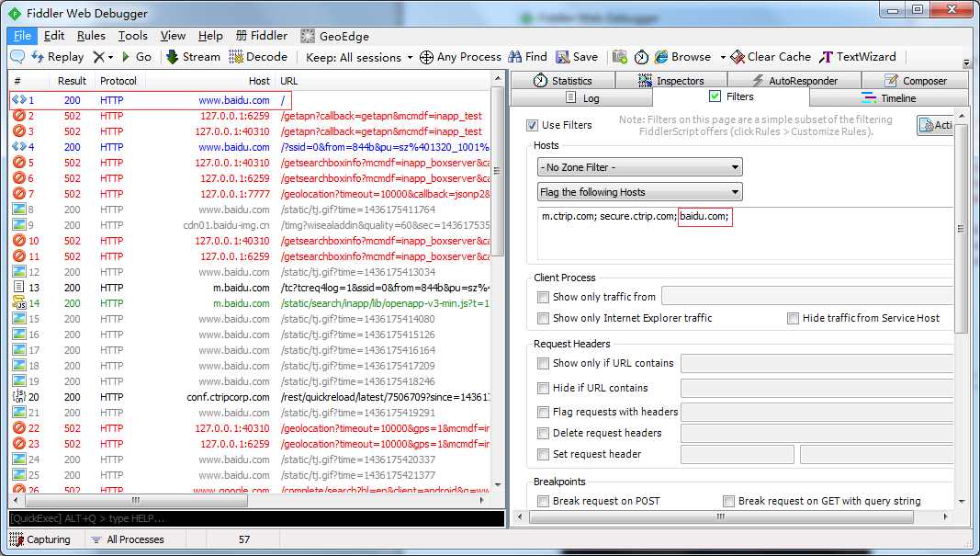980x556 pixels.
Task: Check Hide if URL contains
Action: coord(543,389)
